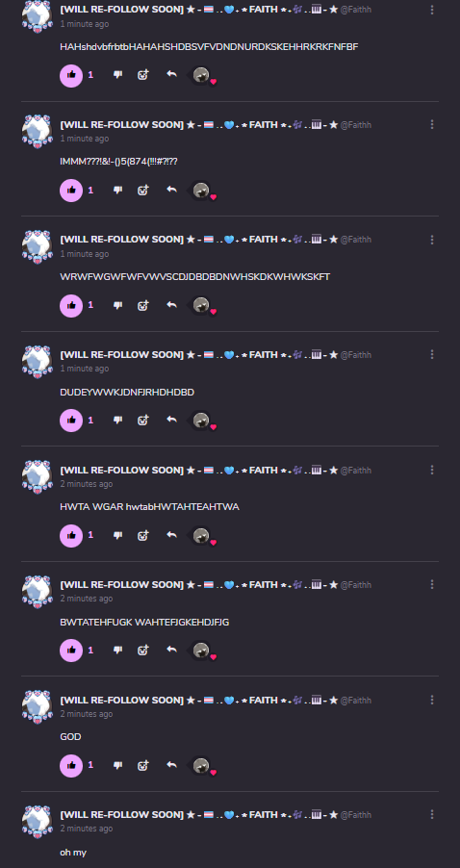This screenshot has width=460, height=868.
Task: Open profile avatar beside 'oh my' comment
Action: click(x=38, y=822)
